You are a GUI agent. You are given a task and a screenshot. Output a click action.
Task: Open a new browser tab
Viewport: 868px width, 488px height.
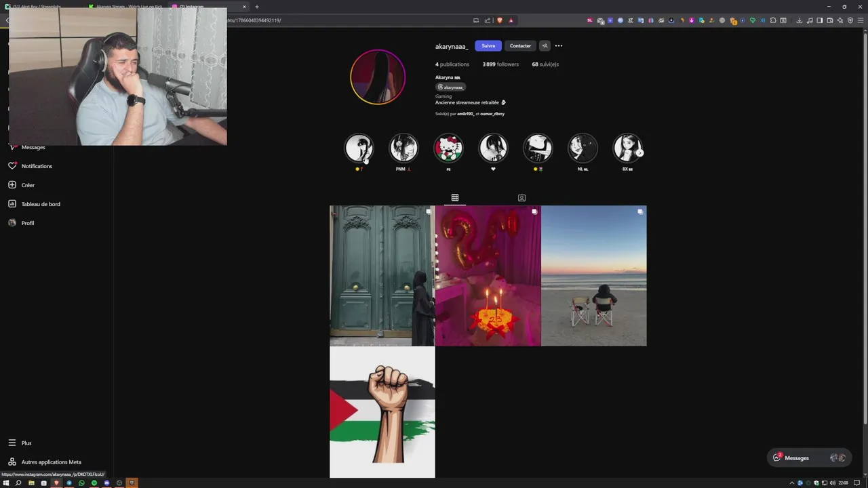pos(256,7)
